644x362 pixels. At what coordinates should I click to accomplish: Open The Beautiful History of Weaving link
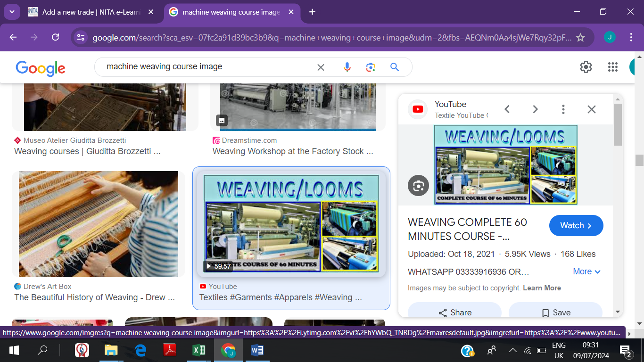click(x=94, y=297)
